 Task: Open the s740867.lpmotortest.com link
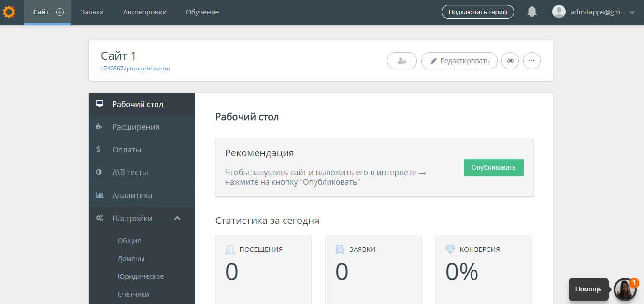click(134, 68)
